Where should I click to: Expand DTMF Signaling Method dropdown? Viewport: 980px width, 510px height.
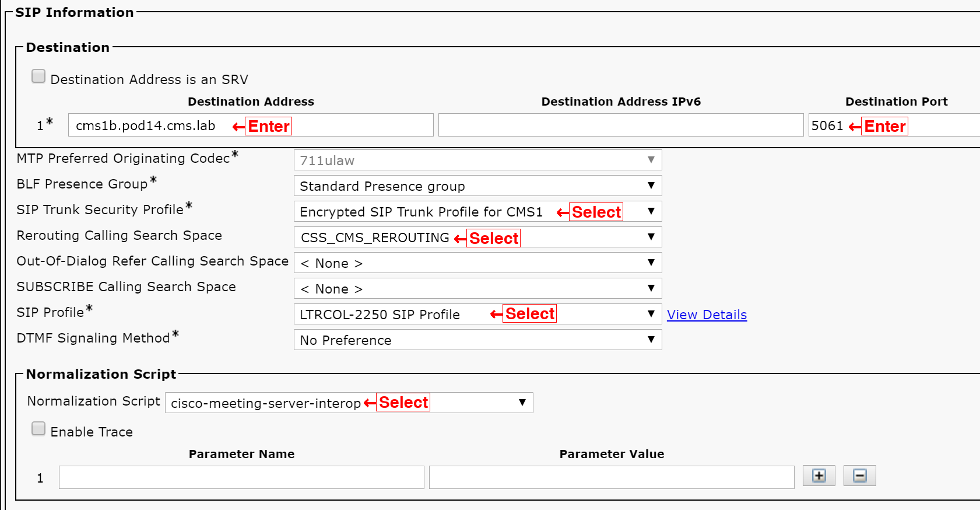coord(478,340)
